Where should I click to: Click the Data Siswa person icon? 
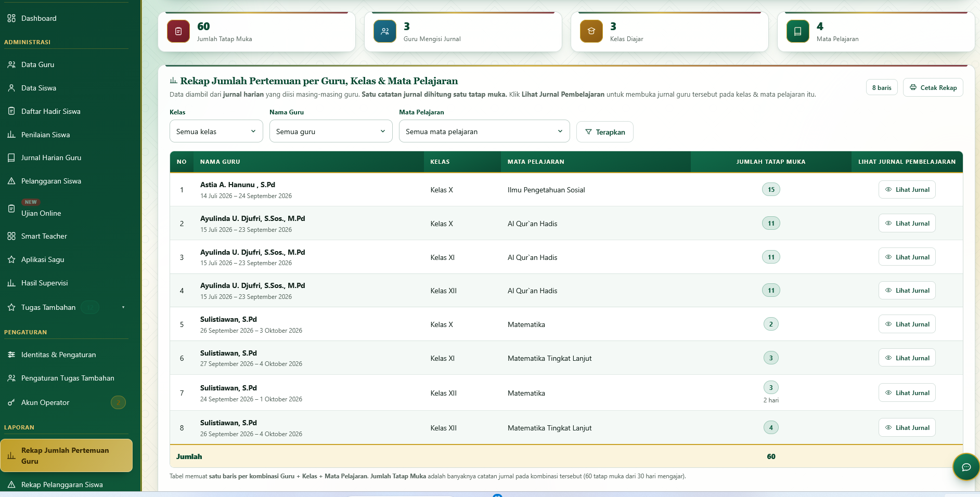click(x=11, y=88)
